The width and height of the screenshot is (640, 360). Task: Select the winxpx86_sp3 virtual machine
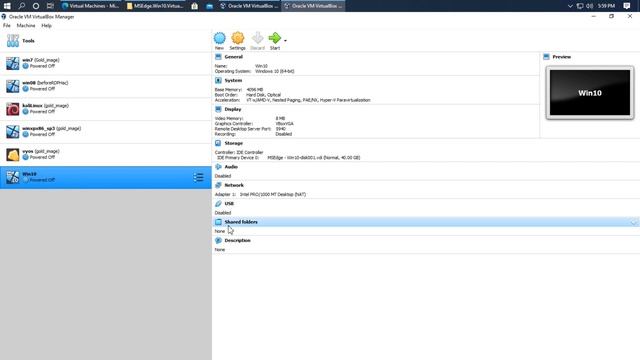(106, 132)
